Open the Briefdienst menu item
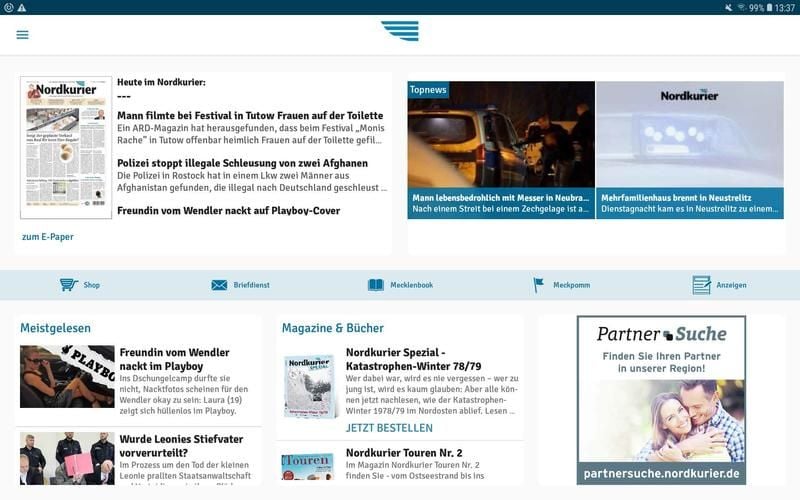The width and height of the screenshot is (800, 500). click(240, 285)
